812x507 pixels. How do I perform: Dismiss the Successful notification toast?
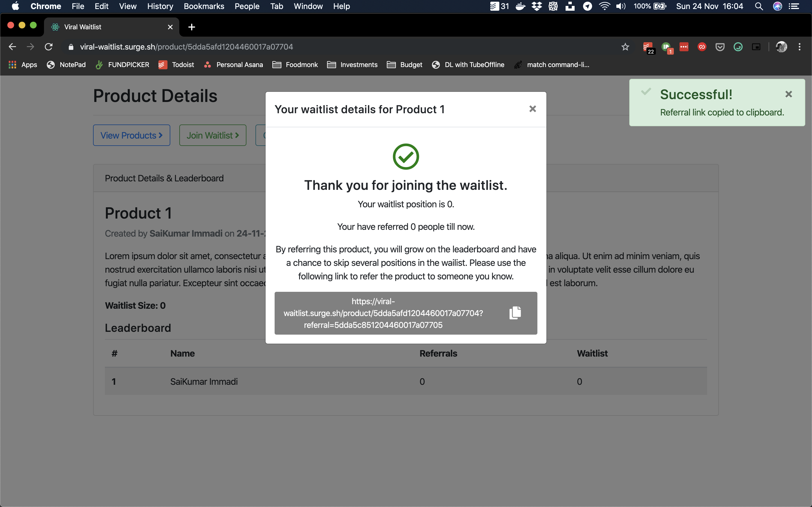click(x=789, y=94)
